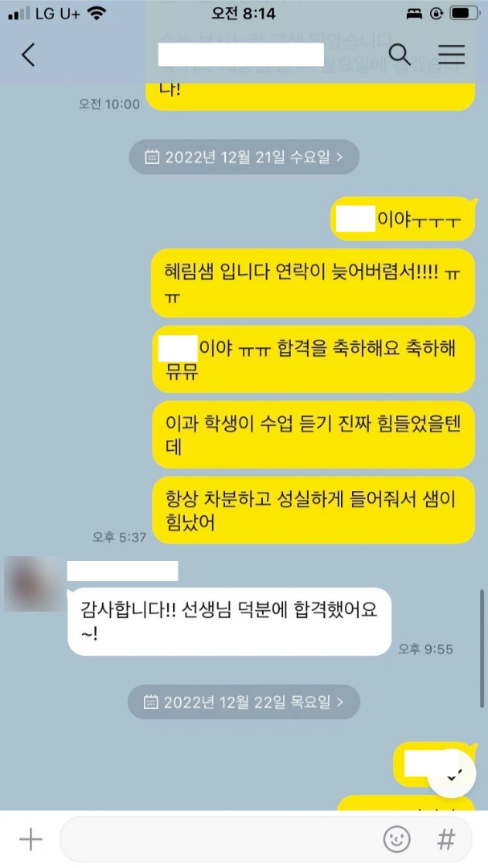
Task: Open the emoticon smiley picker
Action: [396, 839]
